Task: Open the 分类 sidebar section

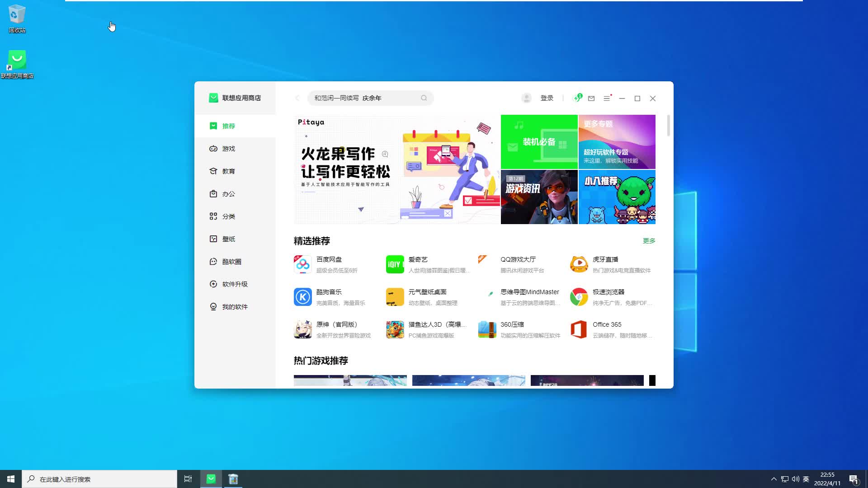Action: [x=235, y=216]
